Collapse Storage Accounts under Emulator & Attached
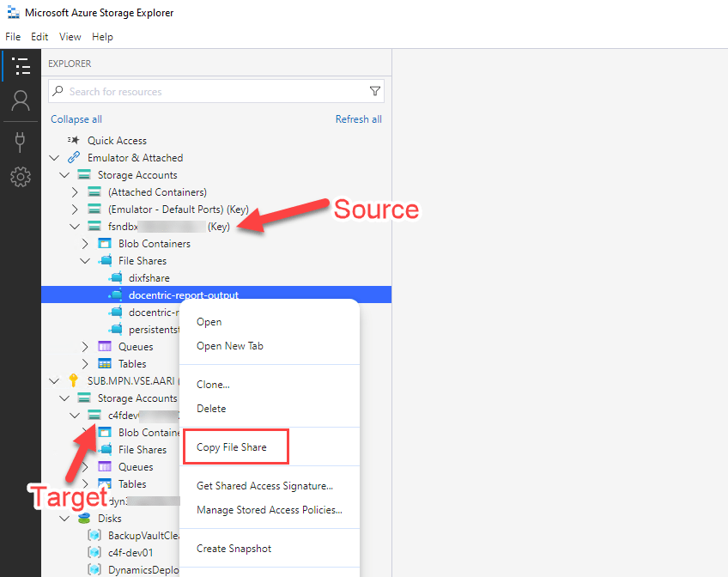Viewport: 728px width, 577px height. pyautogui.click(x=64, y=175)
